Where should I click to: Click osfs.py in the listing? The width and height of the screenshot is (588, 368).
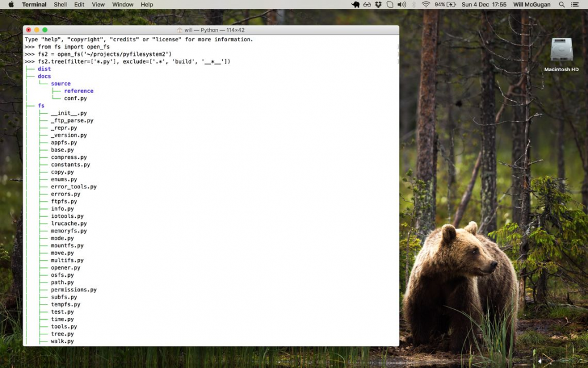(62, 275)
